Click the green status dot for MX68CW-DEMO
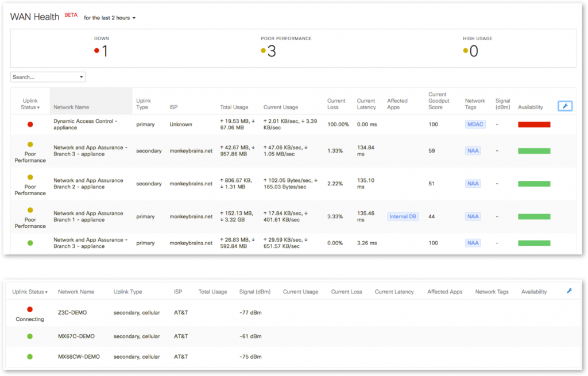Screen dimensions: 588x376 pyautogui.click(x=30, y=356)
